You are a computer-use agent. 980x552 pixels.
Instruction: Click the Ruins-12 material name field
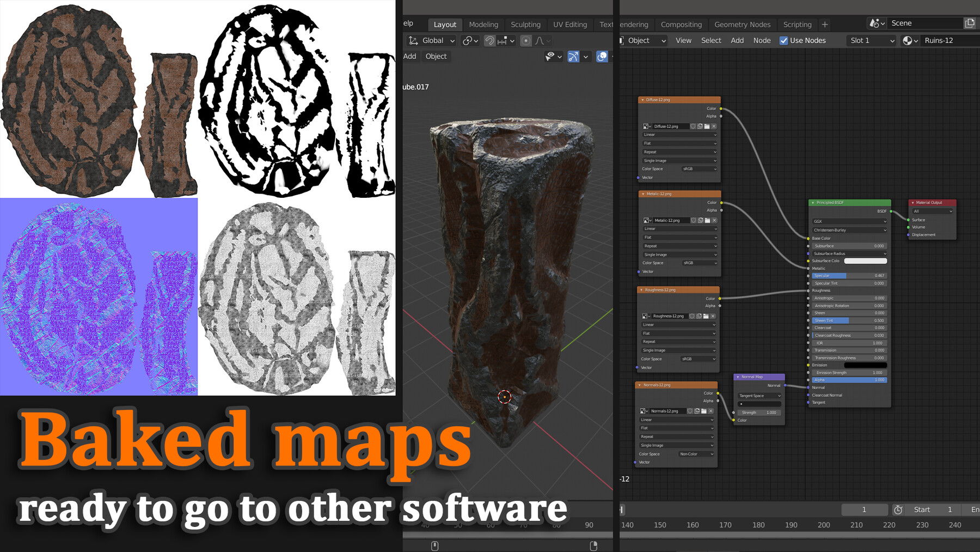pos(950,40)
